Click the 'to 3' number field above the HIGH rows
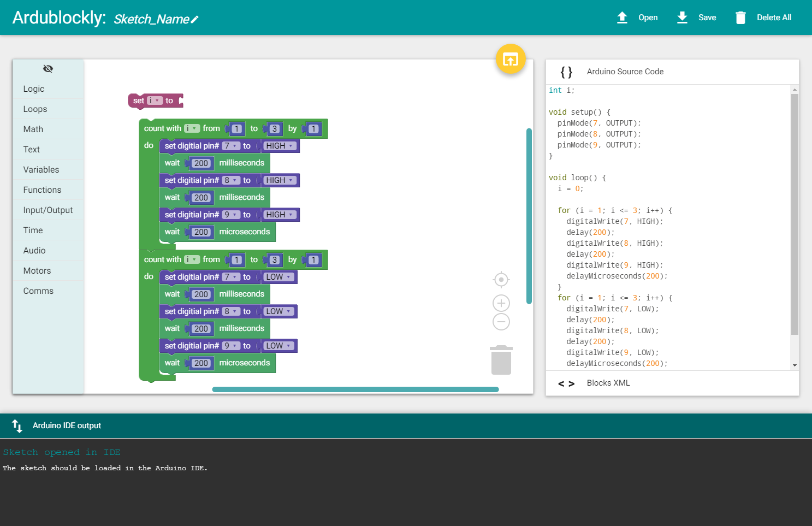This screenshot has height=526, width=812. point(275,129)
